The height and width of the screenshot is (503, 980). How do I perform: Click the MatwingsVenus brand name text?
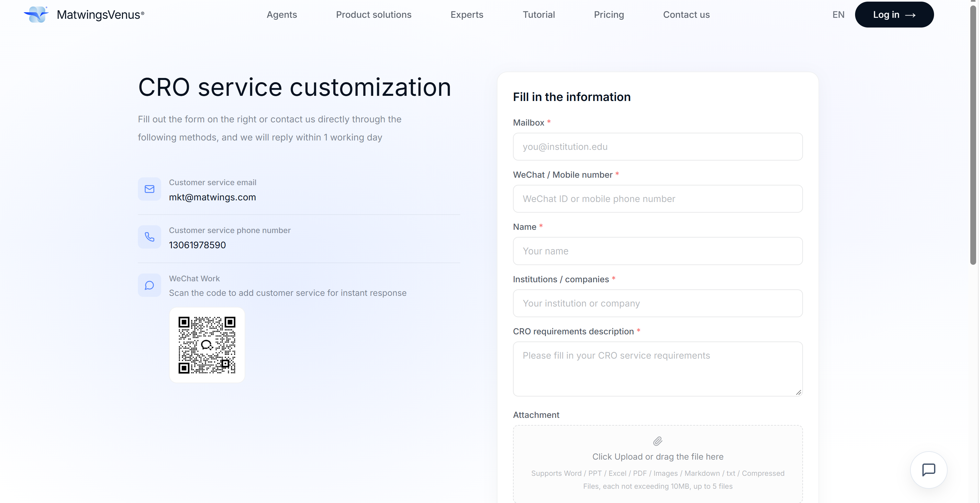coord(100,15)
